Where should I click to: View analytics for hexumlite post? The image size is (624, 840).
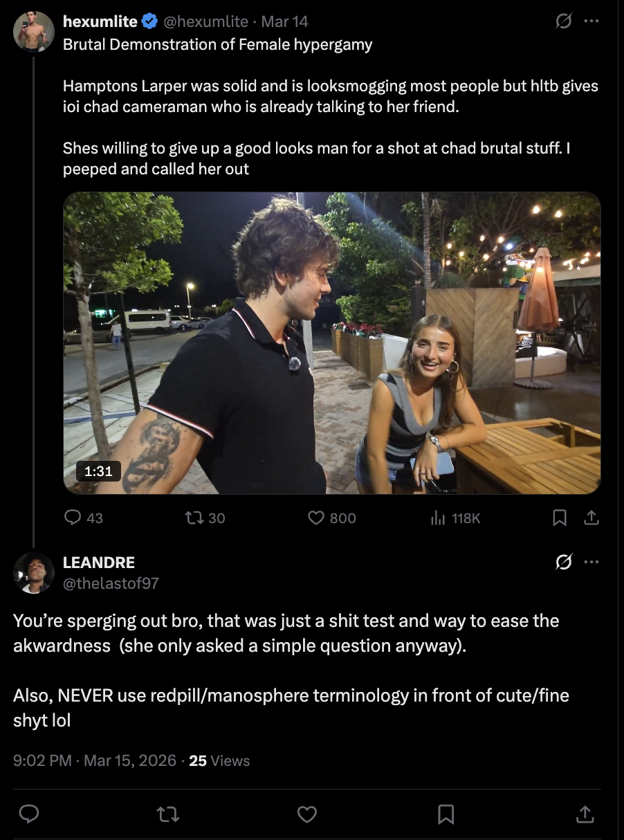click(x=438, y=518)
